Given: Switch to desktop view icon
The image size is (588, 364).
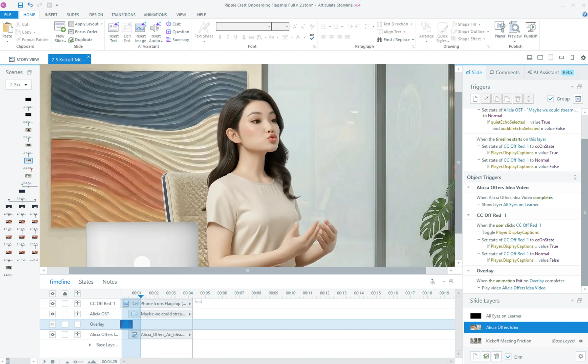Looking at the screenshot, I should 529,58.
